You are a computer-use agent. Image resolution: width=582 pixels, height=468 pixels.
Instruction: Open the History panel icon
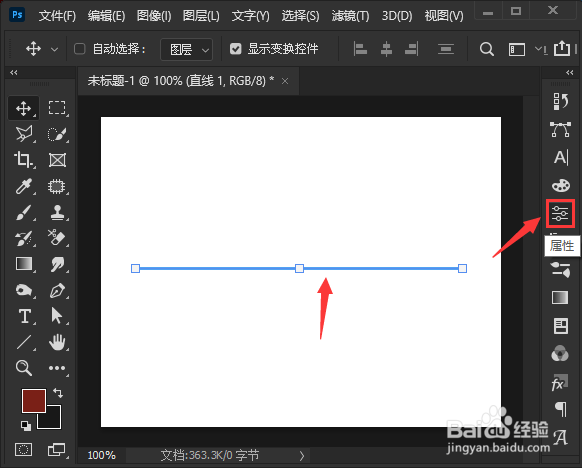coord(560,101)
